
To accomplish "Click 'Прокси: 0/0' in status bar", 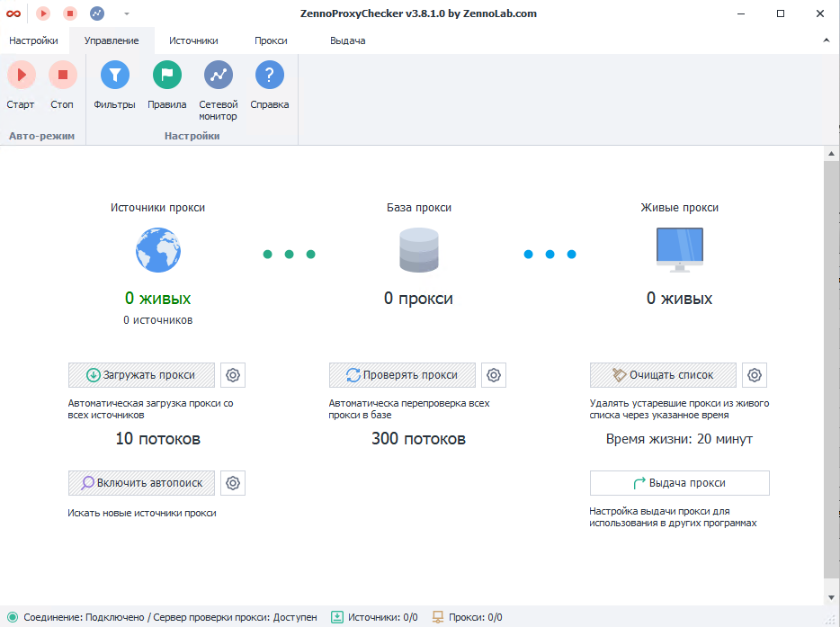I will [475, 617].
